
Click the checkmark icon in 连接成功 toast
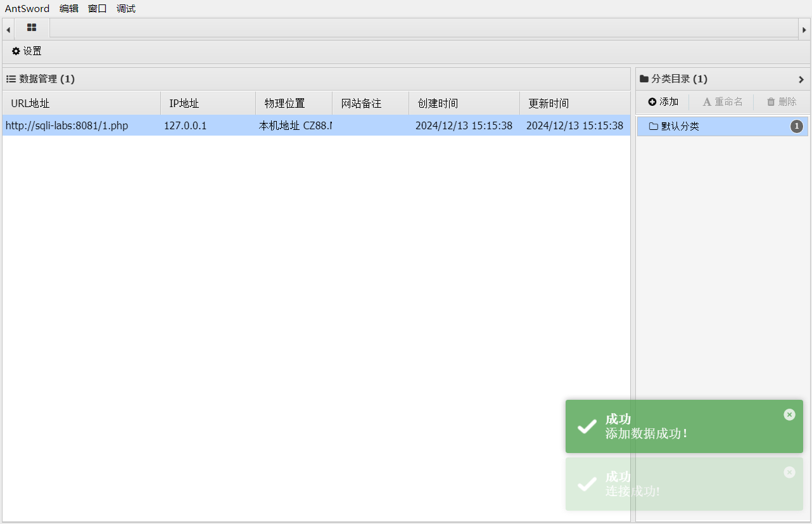587,484
